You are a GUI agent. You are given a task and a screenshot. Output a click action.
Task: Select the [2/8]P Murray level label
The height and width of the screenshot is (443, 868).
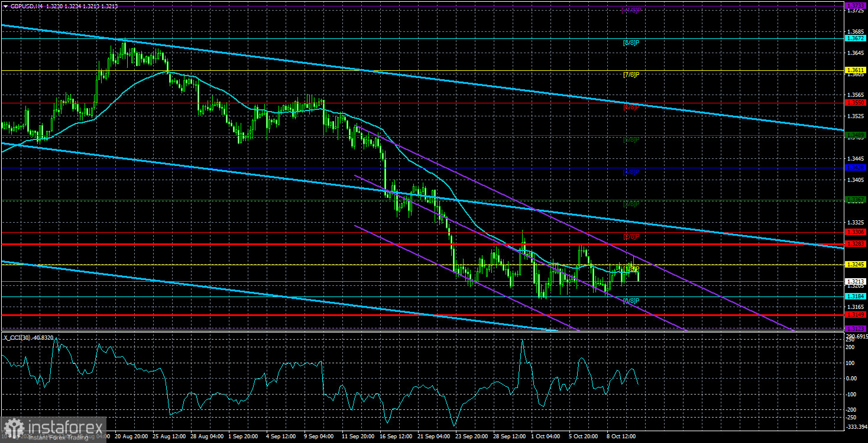tap(631, 236)
